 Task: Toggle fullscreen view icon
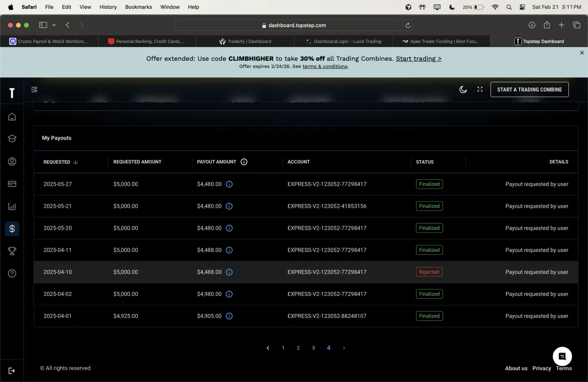point(480,90)
